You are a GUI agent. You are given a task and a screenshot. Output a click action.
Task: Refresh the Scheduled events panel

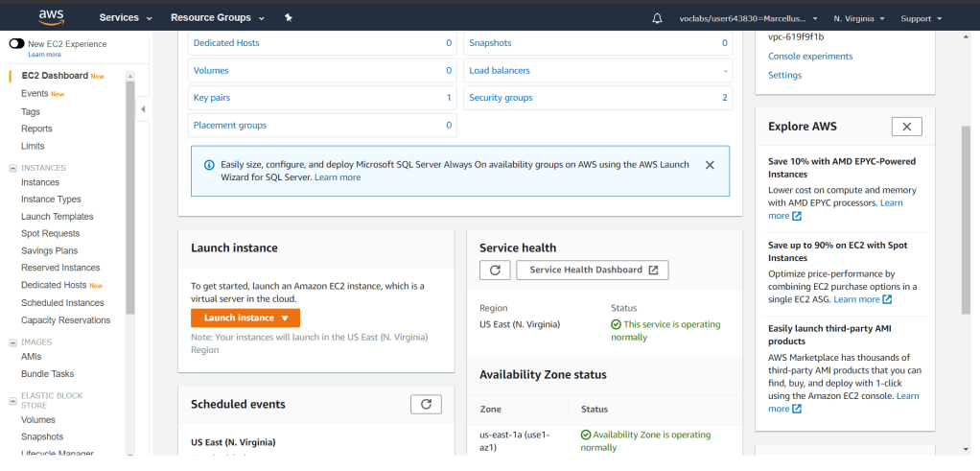(x=426, y=404)
